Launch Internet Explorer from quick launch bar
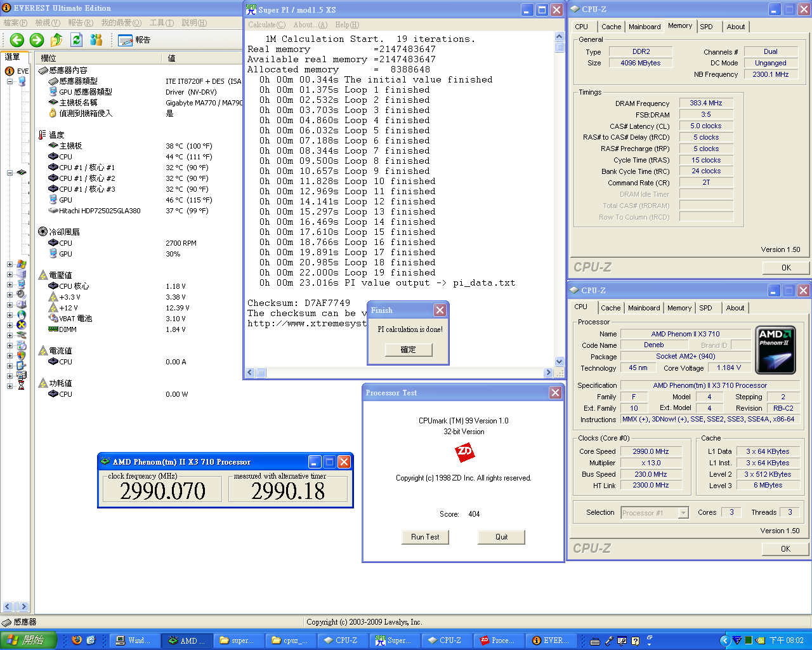This screenshot has width=812, height=650. tap(91, 640)
